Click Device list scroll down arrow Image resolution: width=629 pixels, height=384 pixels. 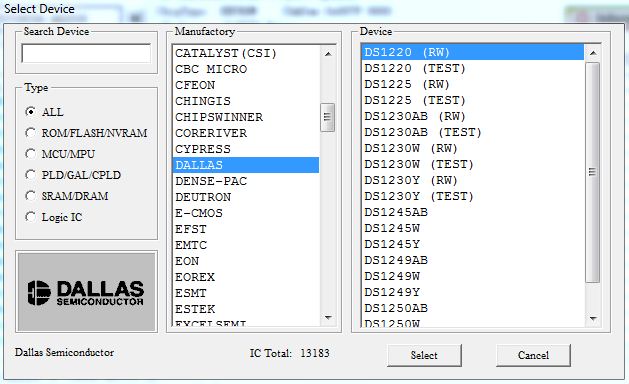pos(593,319)
